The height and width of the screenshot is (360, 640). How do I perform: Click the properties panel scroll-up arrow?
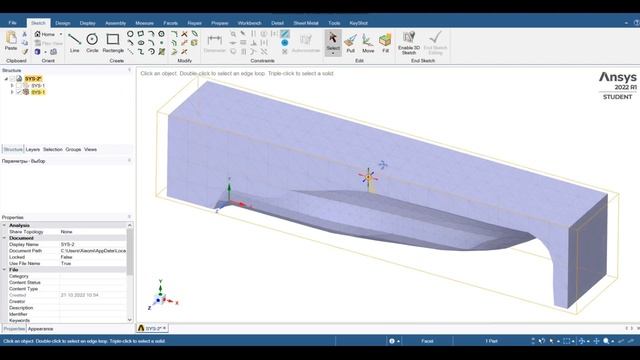click(130, 225)
